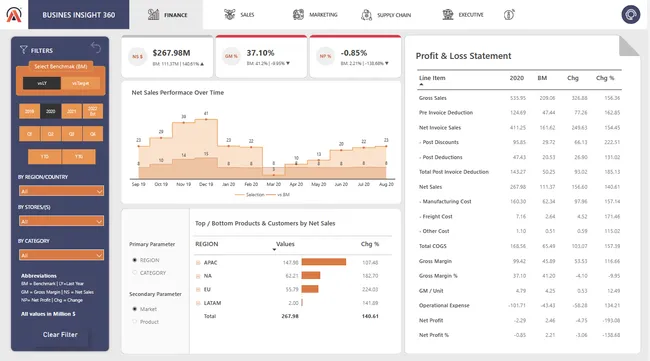650x361 pixels.
Task: Choose the Q2 quarter filter
Action: point(51,134)
